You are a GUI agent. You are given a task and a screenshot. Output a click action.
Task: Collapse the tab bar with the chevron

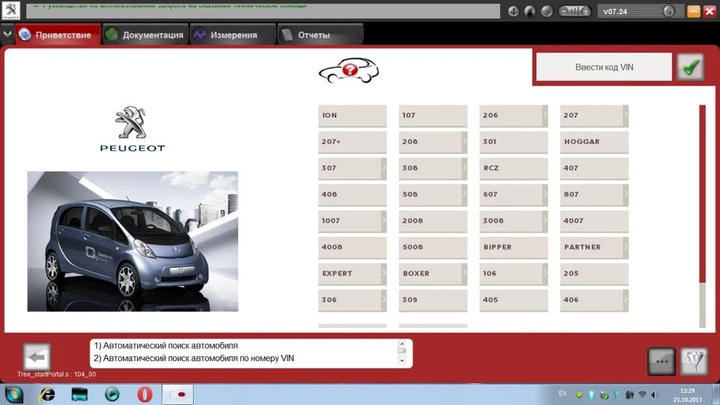point(7,34)
